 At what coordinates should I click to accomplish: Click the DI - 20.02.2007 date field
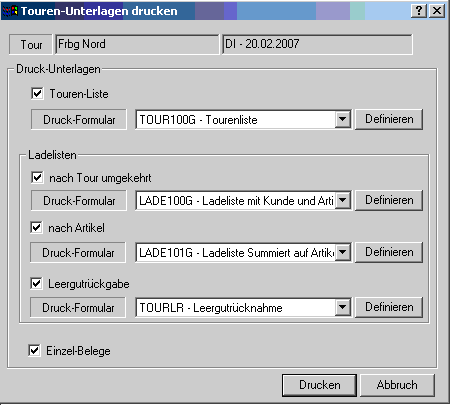pyautogui.click(x=317, y=44)
